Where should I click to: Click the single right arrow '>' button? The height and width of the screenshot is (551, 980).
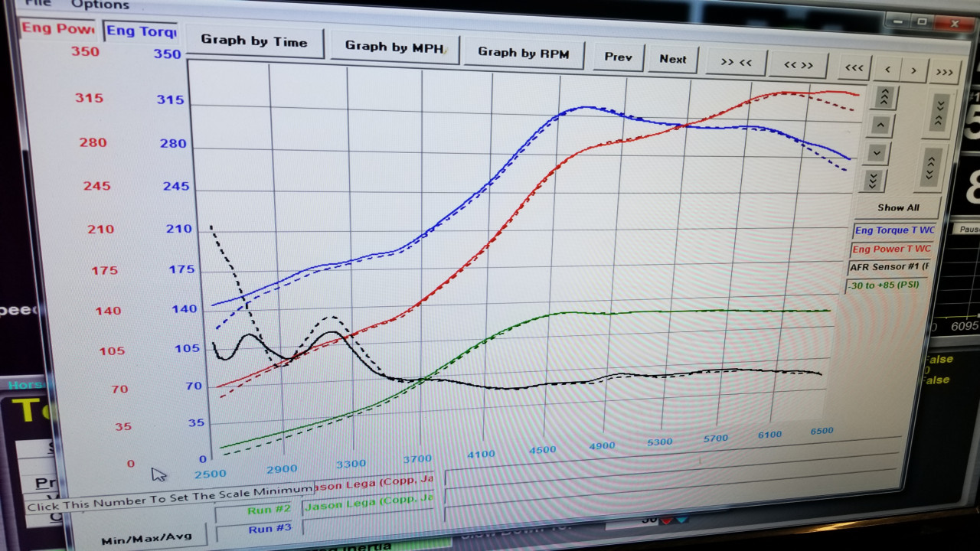click(913, 70)
